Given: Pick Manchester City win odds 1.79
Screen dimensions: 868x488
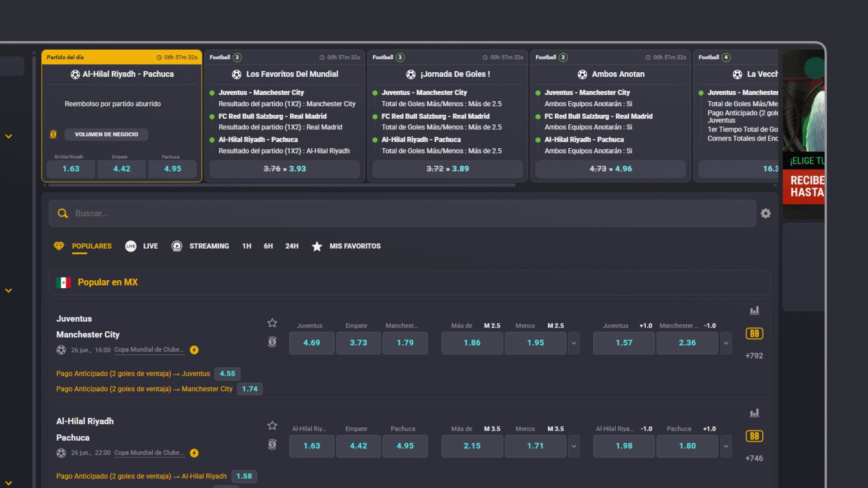Looking at the screenshot, I should pyautogui.click(x=405, y=343).
